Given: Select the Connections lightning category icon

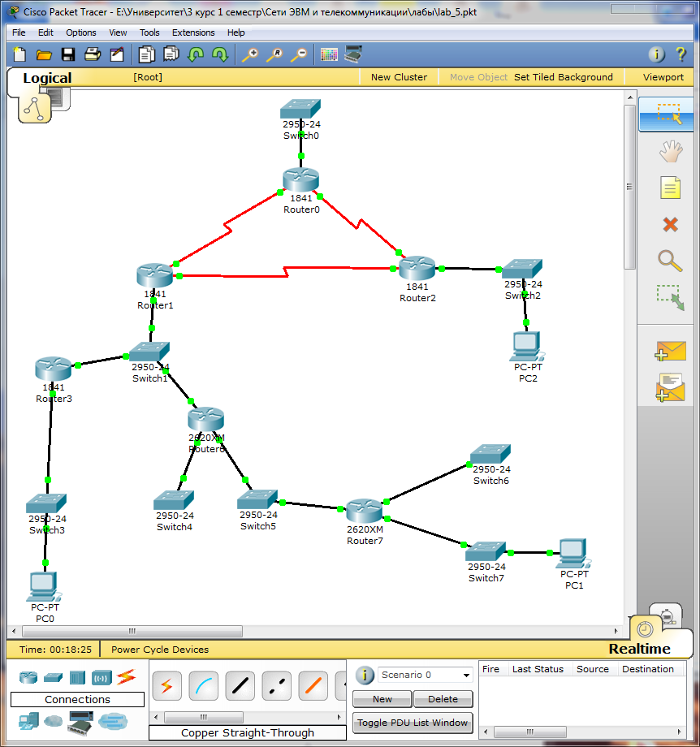Looking at the screenshot, I should click(x=127, y=676).
